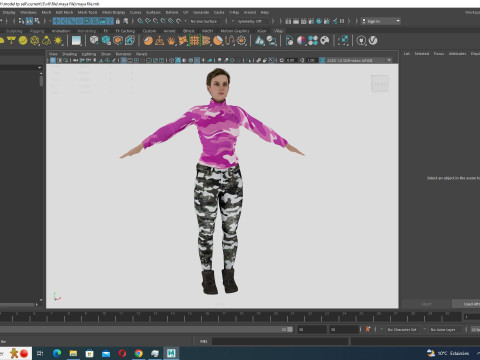480x360 pixels.
Task: Open the Windows menu
Action: tap(28, 12)
